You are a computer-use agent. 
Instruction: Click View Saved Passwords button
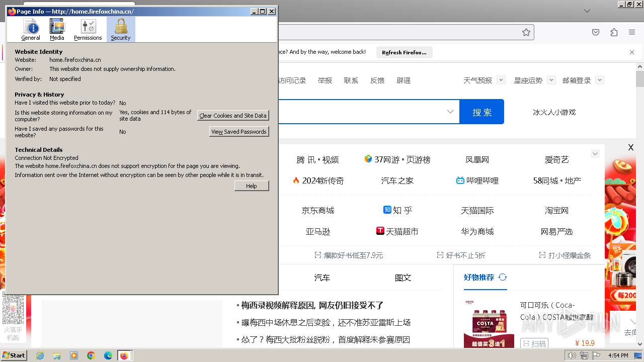[239, 132]
